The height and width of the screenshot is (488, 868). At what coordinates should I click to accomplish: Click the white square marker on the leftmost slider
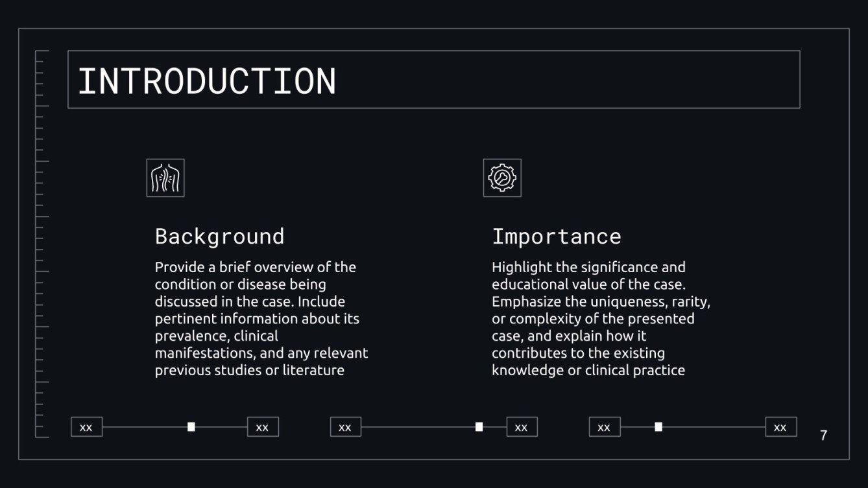click(x=191, y=426)
